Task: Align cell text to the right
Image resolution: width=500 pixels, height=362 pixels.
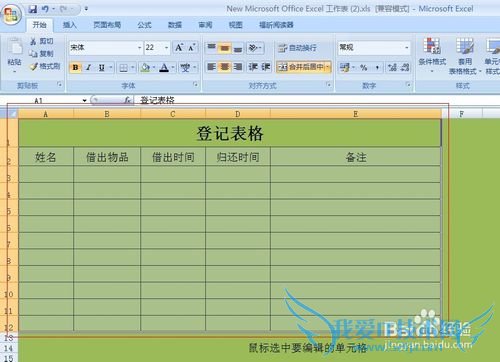Action: [x=238, y=67]
